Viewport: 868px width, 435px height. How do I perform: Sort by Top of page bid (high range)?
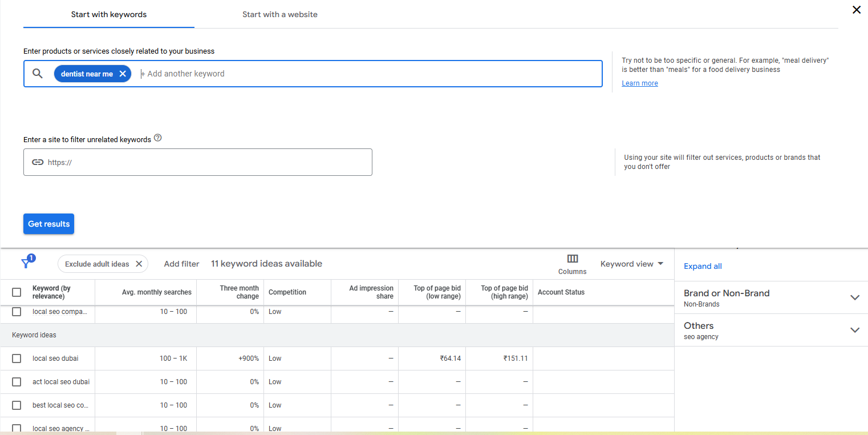[x=504, y=292]
